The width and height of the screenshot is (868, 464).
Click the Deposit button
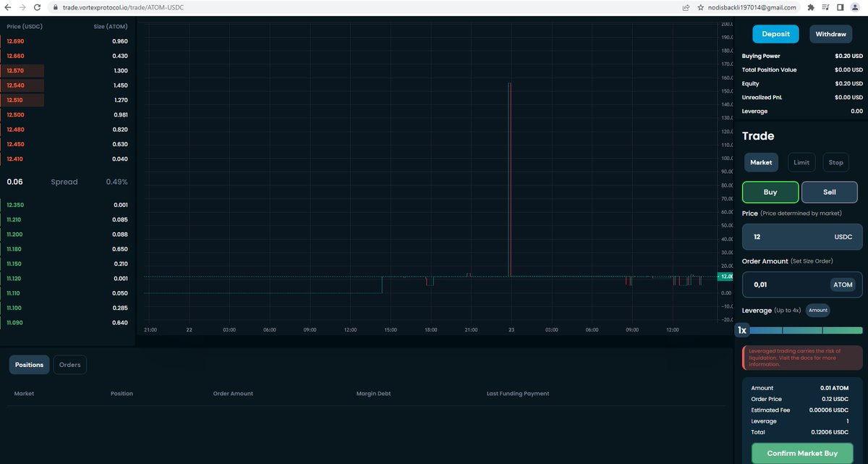point(775,34)
